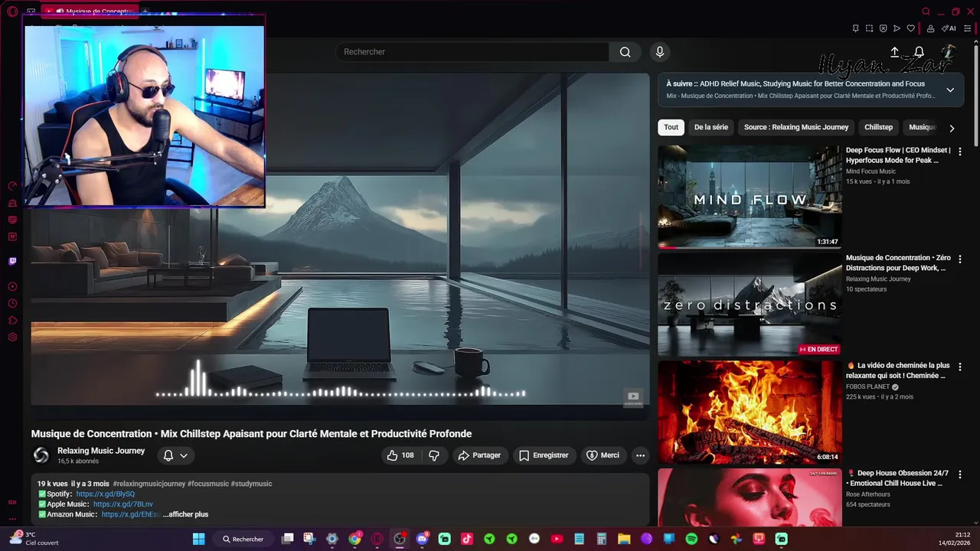The height and width of the screenshot is (551, 980).
Task: Open Twitch in the Opera GX sidebar
Action: pyautogui.click(x=12, y=261)
